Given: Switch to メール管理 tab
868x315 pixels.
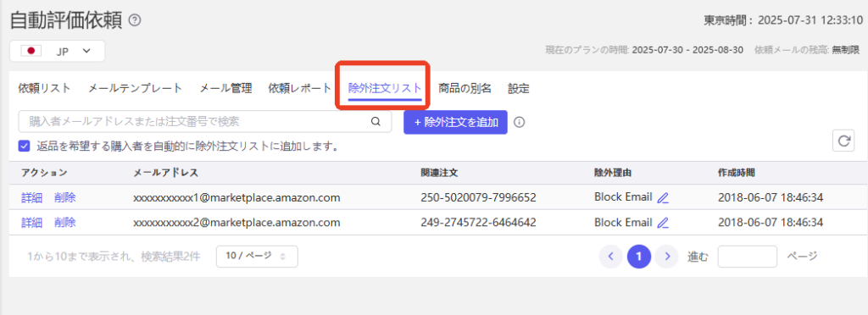Looking at the screenshot, I should point(225,88).
